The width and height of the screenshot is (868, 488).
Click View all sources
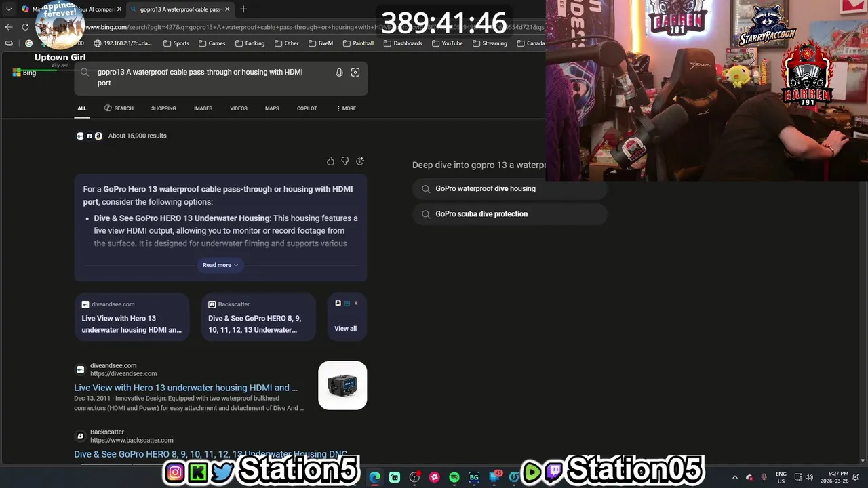346,317
